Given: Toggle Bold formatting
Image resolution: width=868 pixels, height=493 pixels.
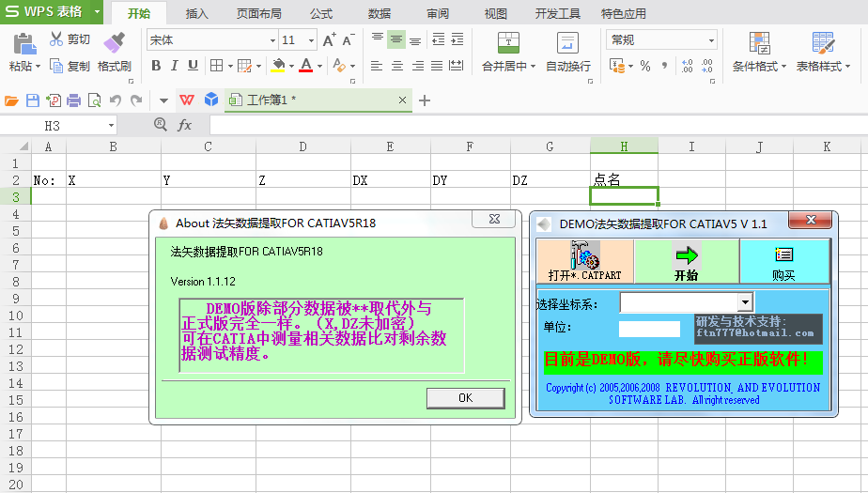Looking at the screenshot, I should 156,66.
